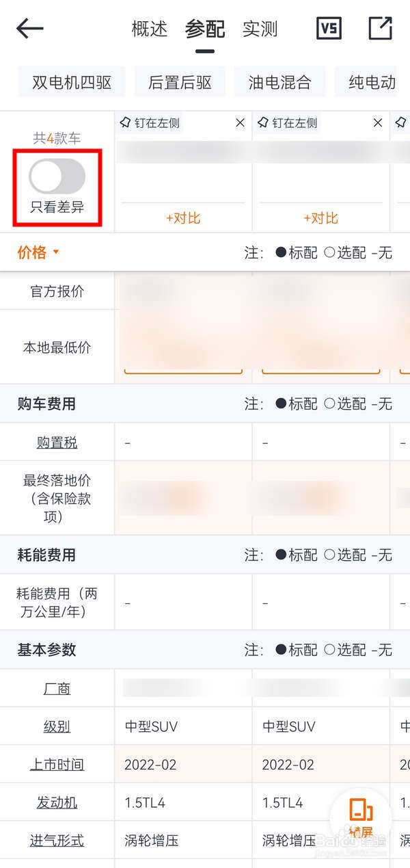Open the VS comparison icon
This screenshot has height=868, width=410.
tap(329, 28)
